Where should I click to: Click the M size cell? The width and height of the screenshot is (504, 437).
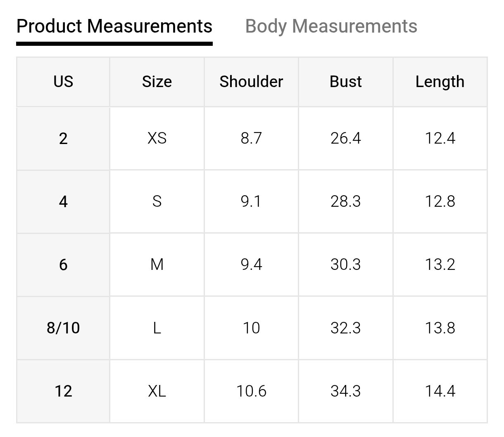point(157,265)
